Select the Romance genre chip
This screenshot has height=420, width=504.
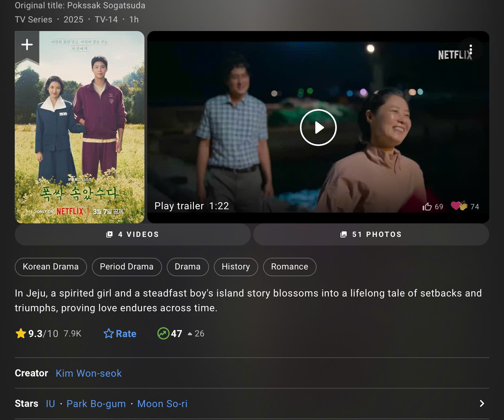pos(289,267)
